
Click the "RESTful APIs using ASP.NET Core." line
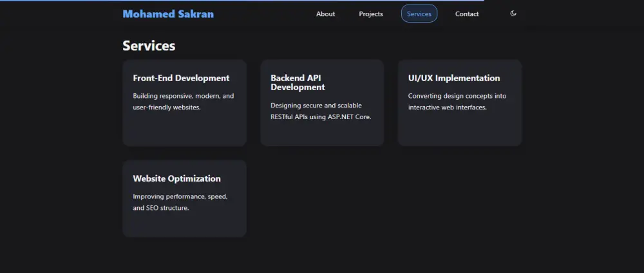click(321, 117)
